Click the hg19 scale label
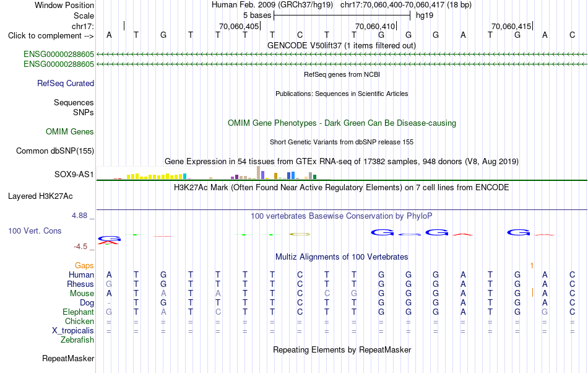This screenshot has width=588, height=373. pos(425,15)
